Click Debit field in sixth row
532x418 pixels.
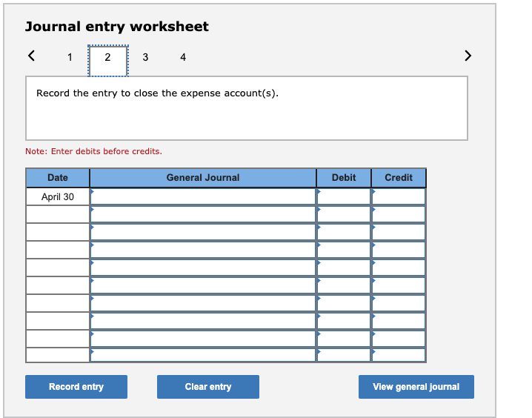344,285
